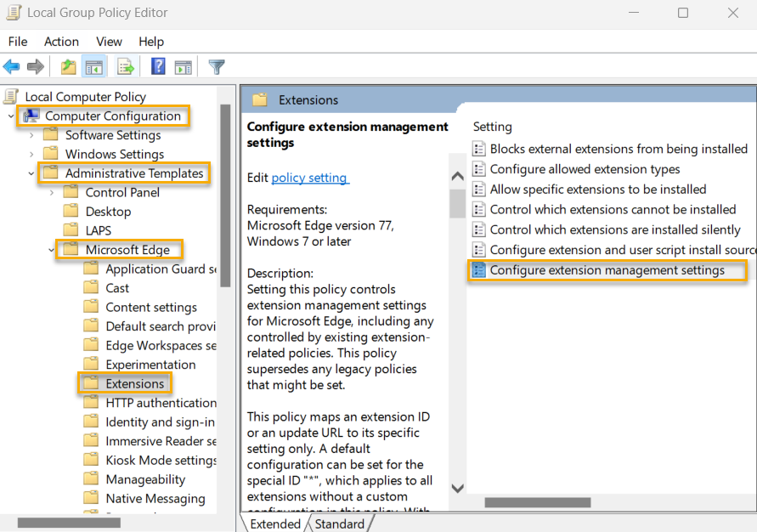Click the Up one level folder icon
Viewport: 757px width, 532px height.
tap(68, 66)
